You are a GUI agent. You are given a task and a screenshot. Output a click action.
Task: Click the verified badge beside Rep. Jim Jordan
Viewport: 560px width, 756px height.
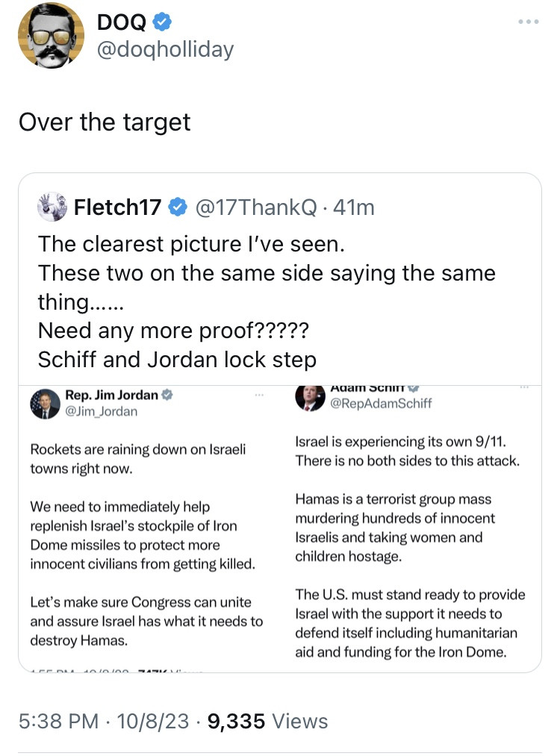168,395
